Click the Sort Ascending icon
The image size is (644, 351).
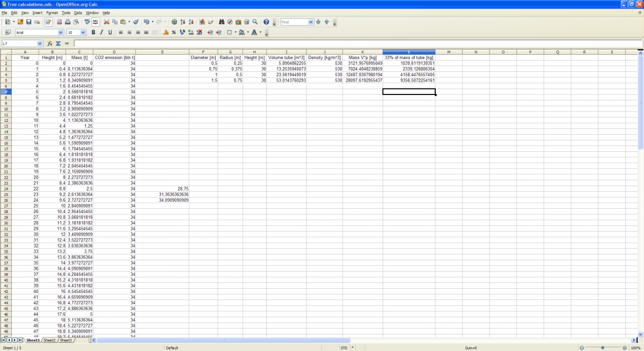click(x=183, y=22)
